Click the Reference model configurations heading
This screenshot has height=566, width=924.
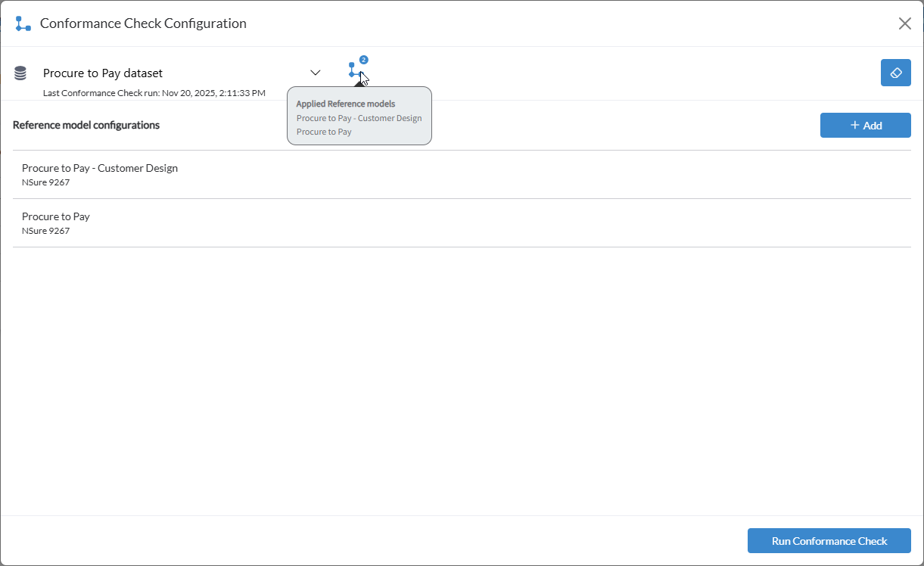(86, 125)
